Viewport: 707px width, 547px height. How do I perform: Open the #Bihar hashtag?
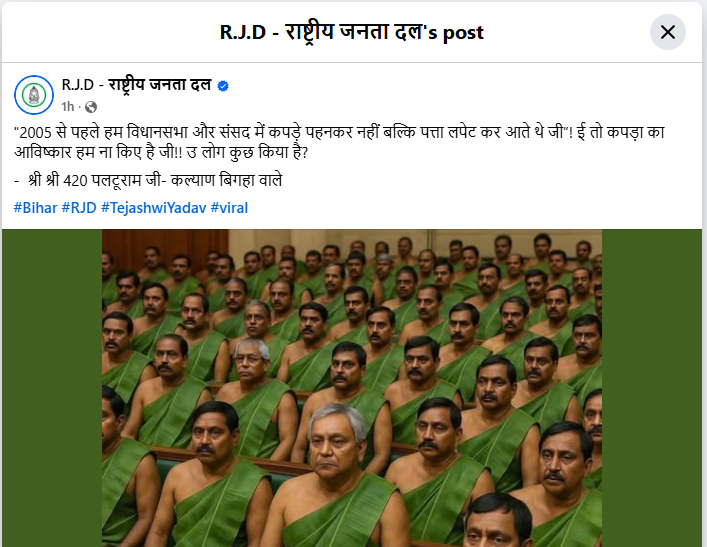(35, 208)
